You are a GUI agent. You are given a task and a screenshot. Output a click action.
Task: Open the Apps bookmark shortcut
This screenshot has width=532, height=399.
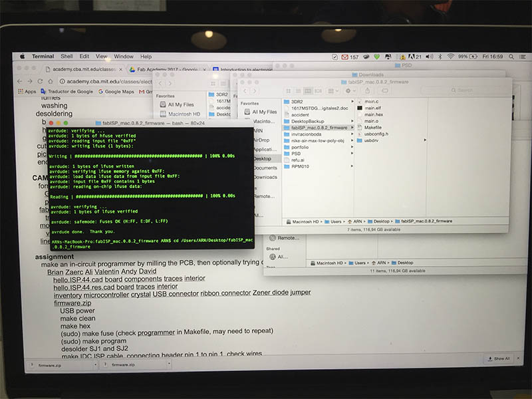tap(27, 91)
